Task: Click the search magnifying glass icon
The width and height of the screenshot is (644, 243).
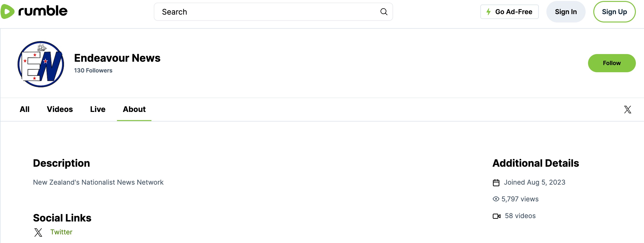Action: click(383, 12)
